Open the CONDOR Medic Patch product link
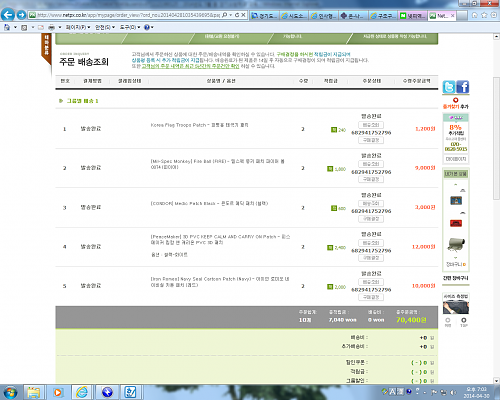Screen dimensions: 500x400 point(209,203)
